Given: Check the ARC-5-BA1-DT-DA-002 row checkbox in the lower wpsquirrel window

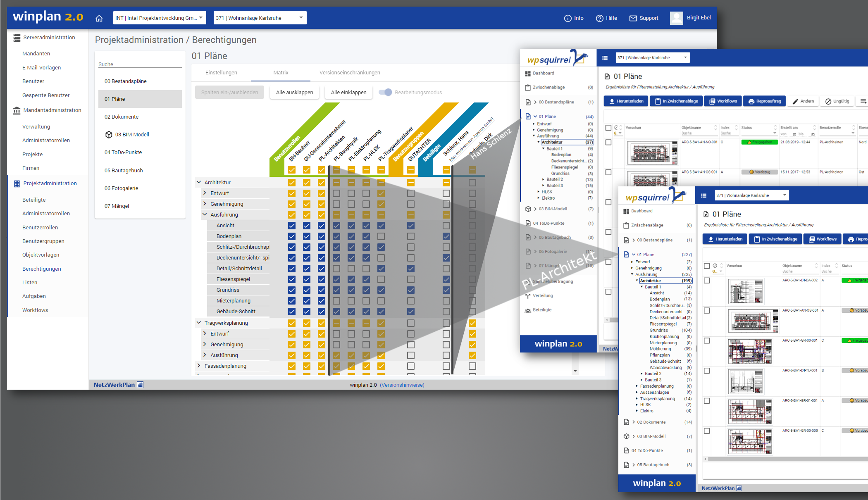Looking at the screenshot, I should [707, 281].
